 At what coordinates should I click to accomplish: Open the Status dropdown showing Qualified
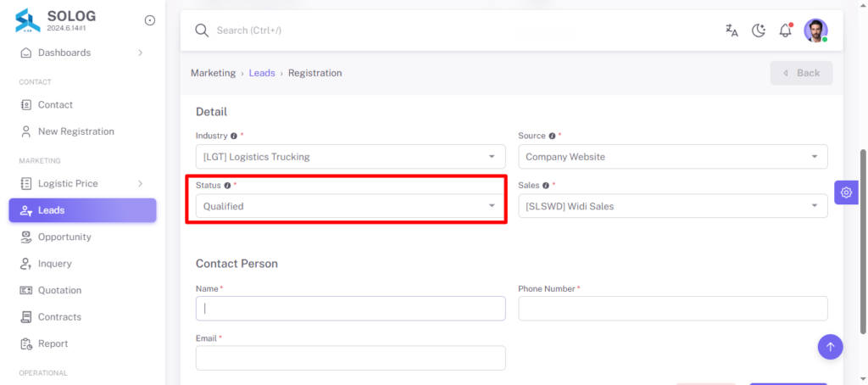pos(350,206)
